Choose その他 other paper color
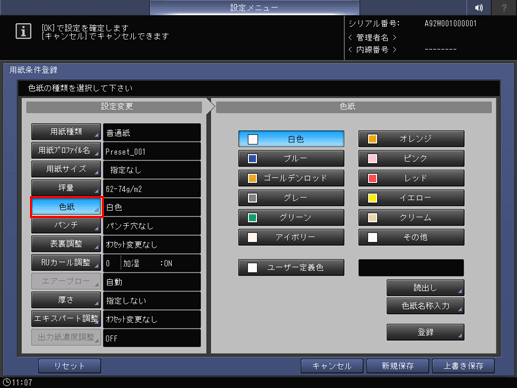This screenshot has height=388, width=517. (x=411, y=237)
